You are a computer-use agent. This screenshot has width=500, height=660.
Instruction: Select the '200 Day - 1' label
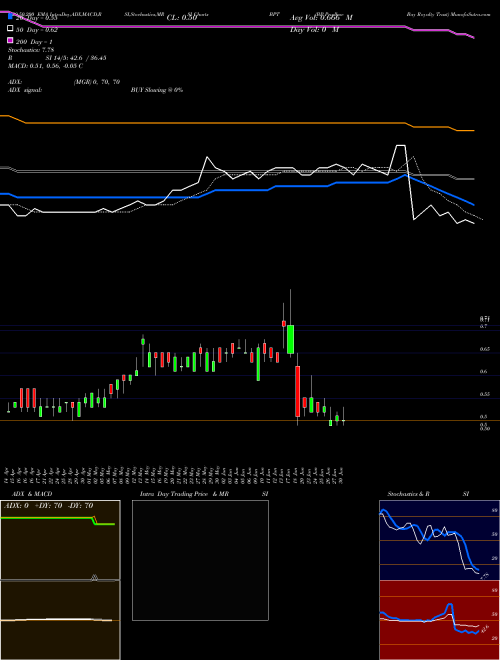(x=34, y=42)
